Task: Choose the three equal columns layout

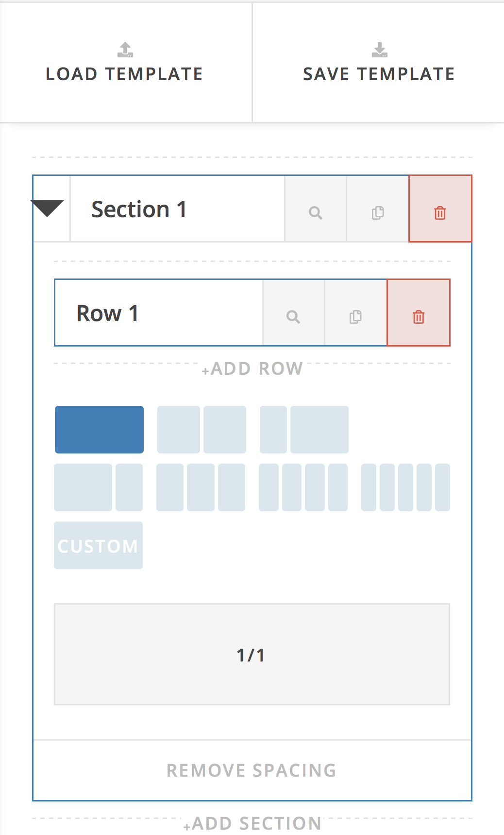Action: pos(201,487)
